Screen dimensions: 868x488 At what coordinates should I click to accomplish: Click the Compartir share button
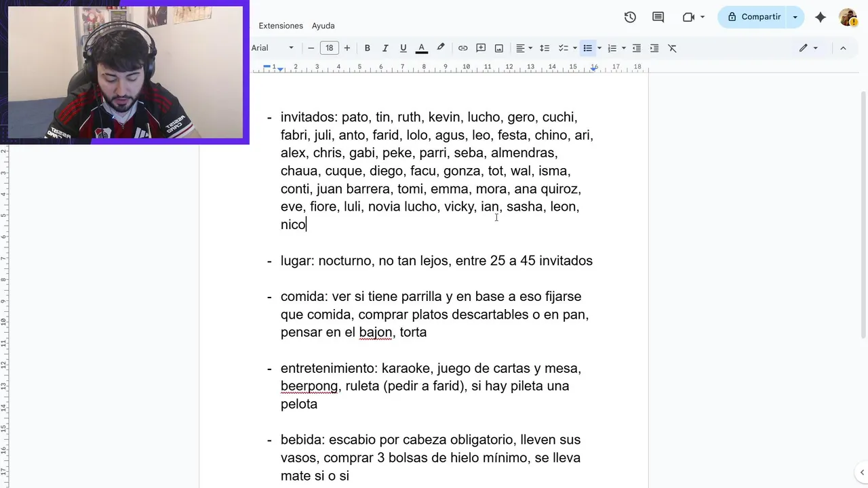click(754, 17)
